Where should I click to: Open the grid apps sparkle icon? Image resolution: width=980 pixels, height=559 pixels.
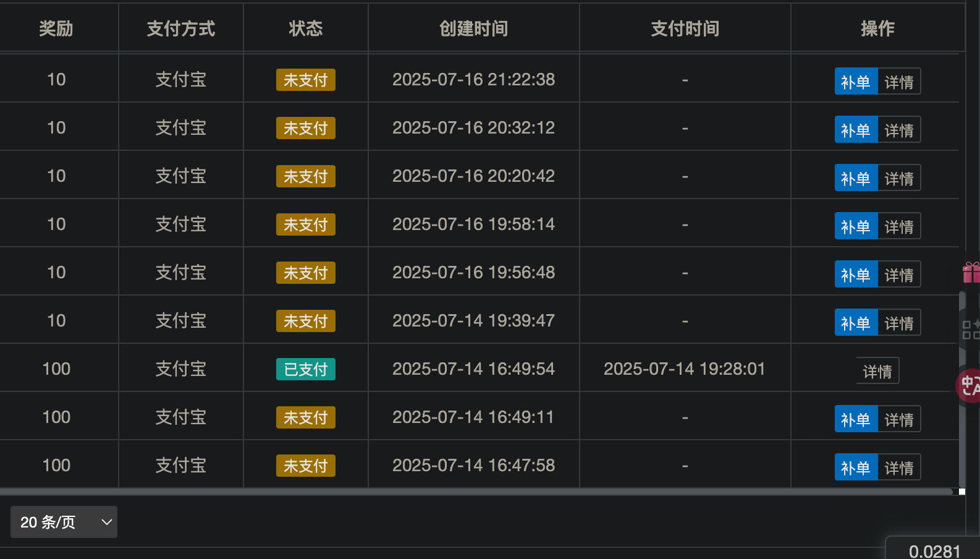[x=971, y=330]
